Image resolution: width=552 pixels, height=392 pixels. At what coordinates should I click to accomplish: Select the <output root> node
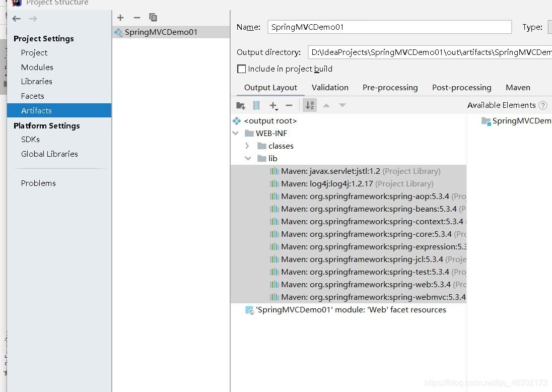270,121
